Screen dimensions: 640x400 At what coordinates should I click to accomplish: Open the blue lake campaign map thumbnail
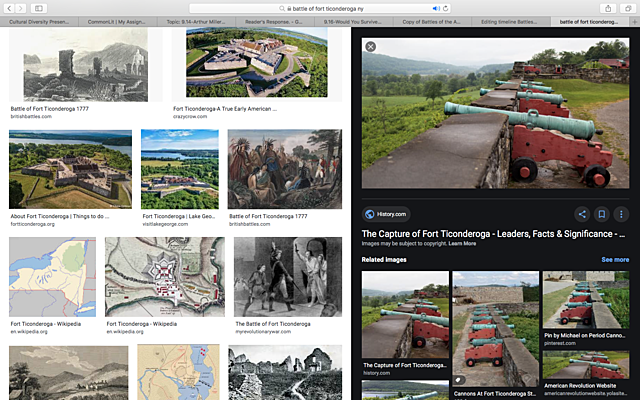(x=178, y=372)
